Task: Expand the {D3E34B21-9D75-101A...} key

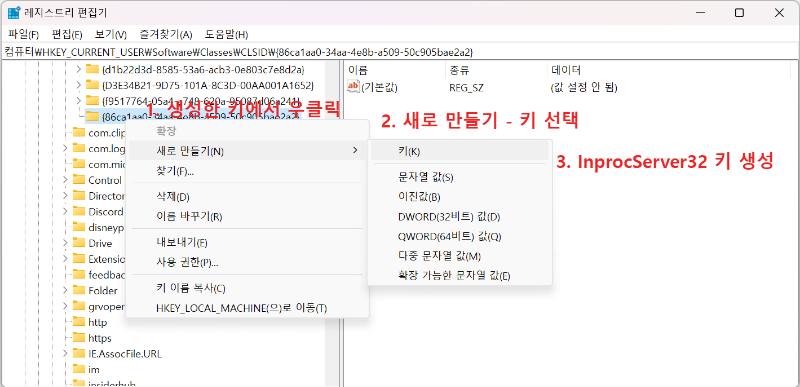Action: tap(78, 85)
